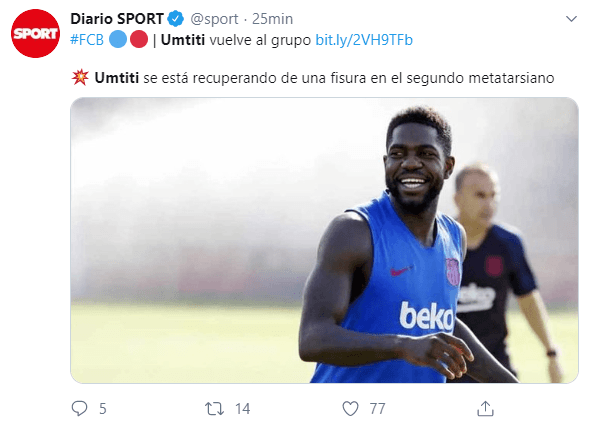Open the Umtiti training photo
Screen dimensions: 592x428
click(x=324, y=240)
